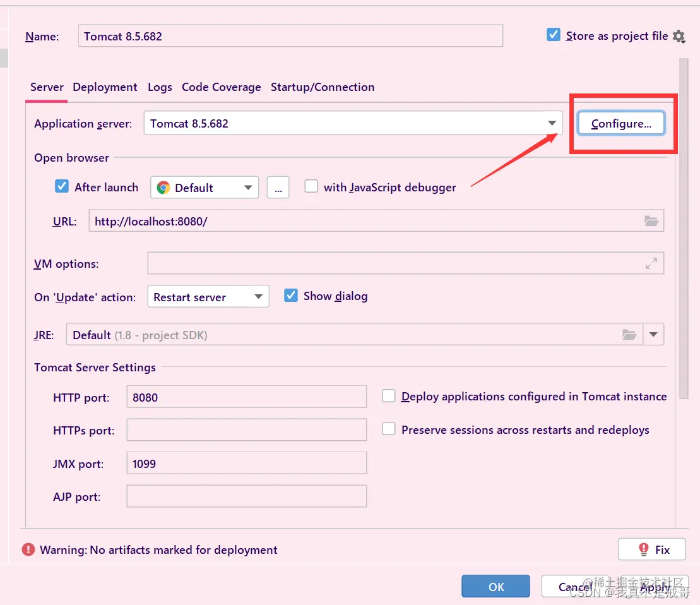The width and height of the screenshot is (700, 605).
Task: Enable Preserve sessions across restarts and redeploys
Action: point(389,429)
